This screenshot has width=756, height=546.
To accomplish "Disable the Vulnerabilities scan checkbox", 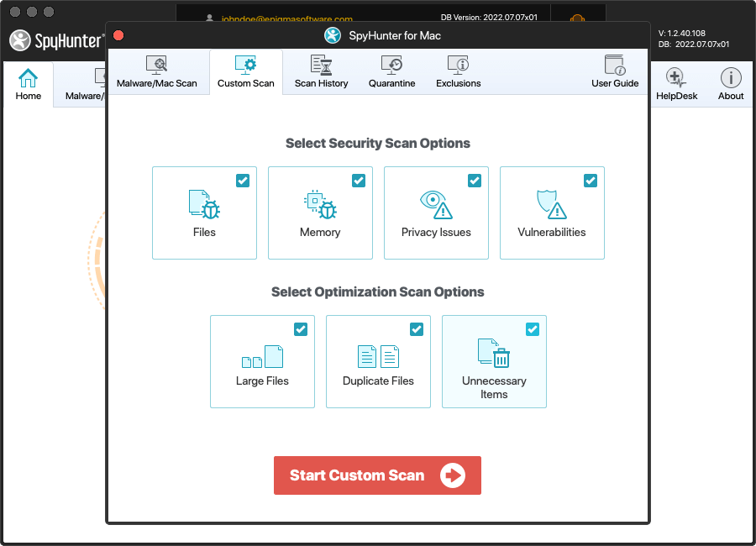I will (x=591, y=181).
